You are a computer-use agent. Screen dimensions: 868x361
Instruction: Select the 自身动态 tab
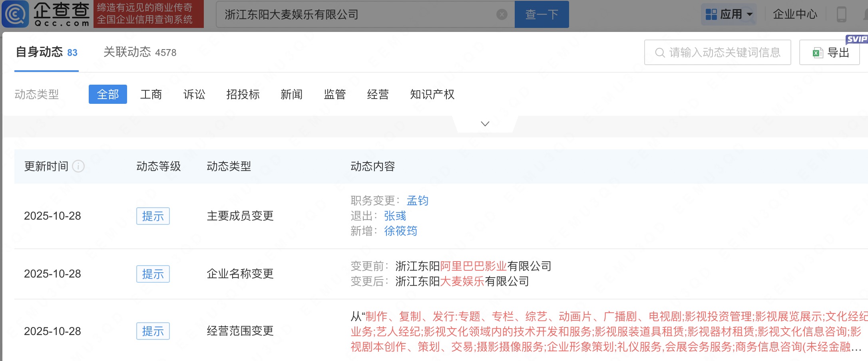(x=46, y=52)
